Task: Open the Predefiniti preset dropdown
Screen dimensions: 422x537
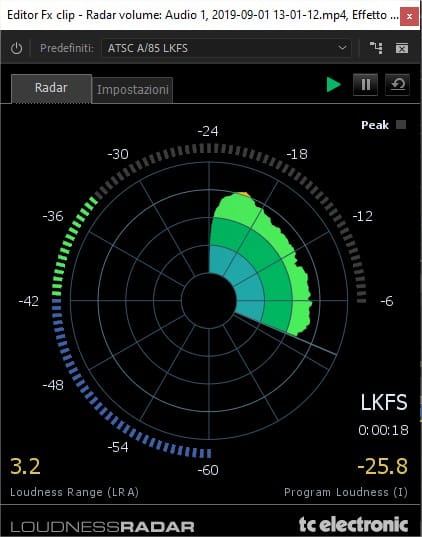Action: 226,48
